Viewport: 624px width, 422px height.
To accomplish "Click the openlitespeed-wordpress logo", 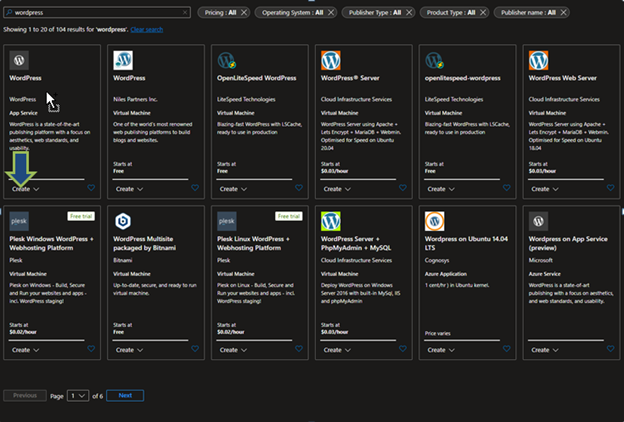I will [435, 60].
